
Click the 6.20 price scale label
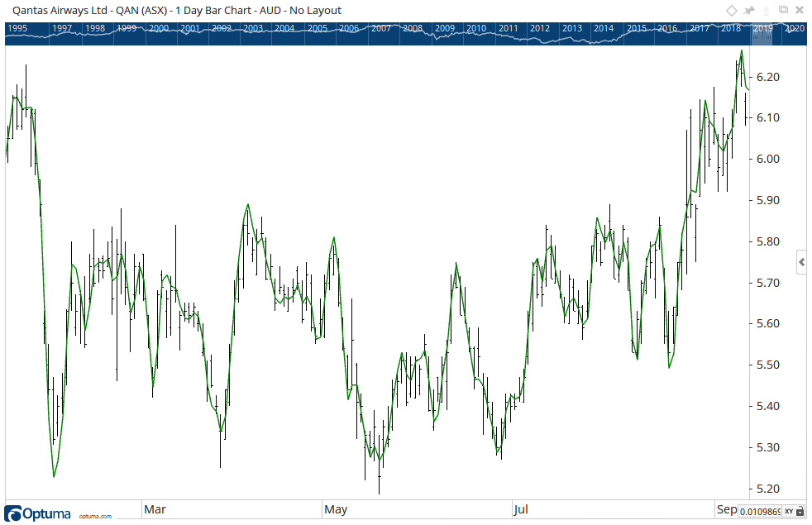[768, 77]
